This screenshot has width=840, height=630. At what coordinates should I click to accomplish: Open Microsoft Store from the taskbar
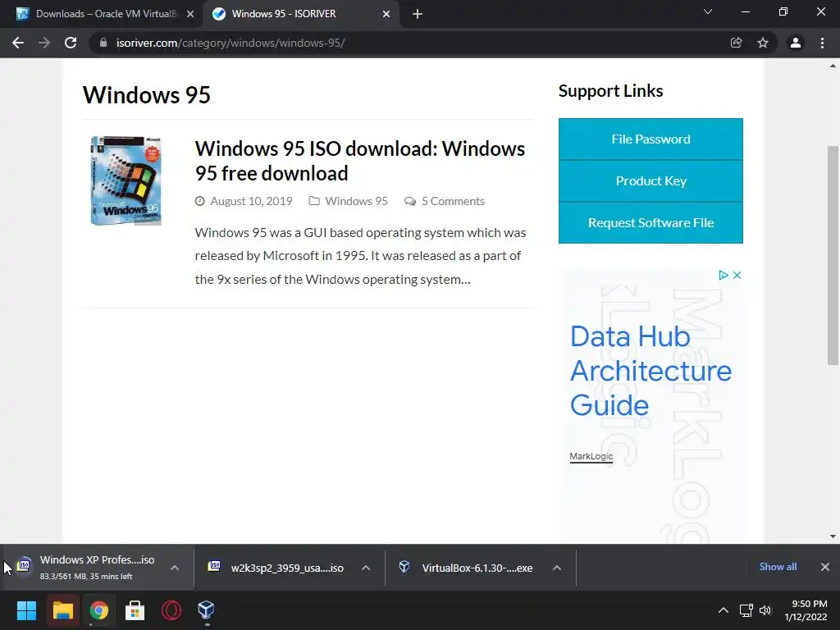click(135, 610)
